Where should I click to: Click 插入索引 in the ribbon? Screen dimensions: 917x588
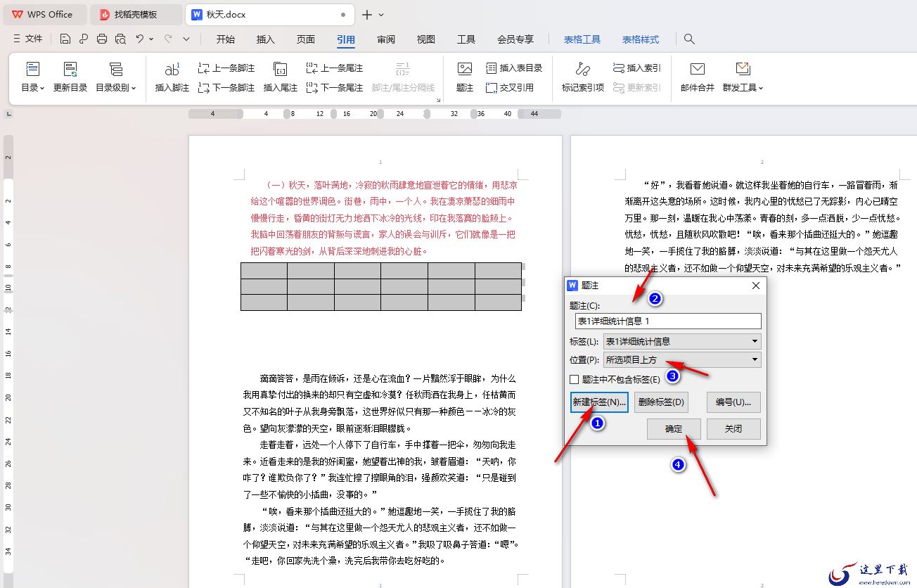pyautogui.click(x=637, y=68)
